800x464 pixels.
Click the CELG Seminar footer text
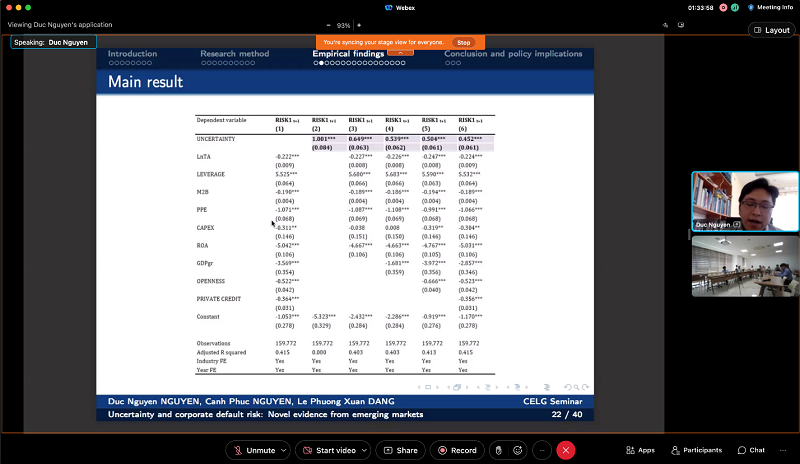tap(553, 401)
